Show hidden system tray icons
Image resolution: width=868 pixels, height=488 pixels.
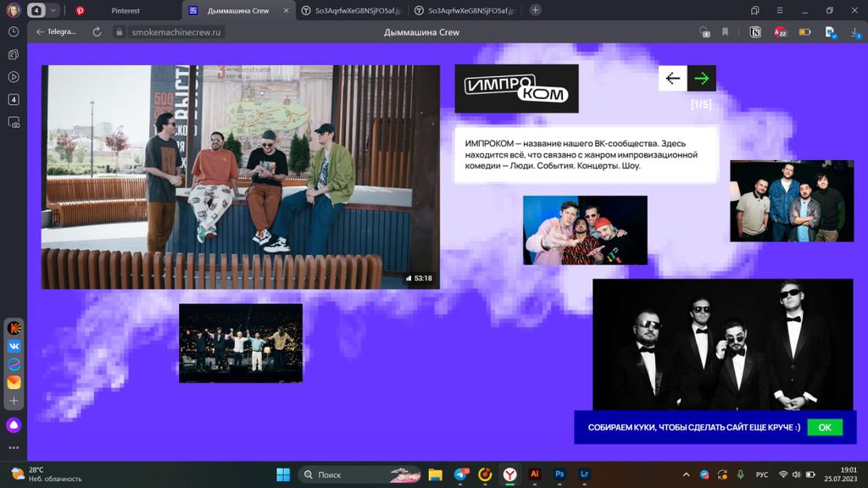(686, 474)
